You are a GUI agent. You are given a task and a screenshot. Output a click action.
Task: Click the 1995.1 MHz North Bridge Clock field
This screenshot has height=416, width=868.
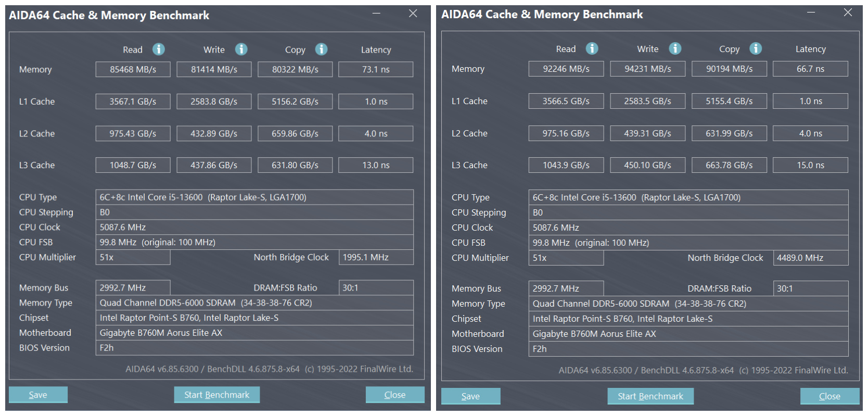click(x=376, y=257)
